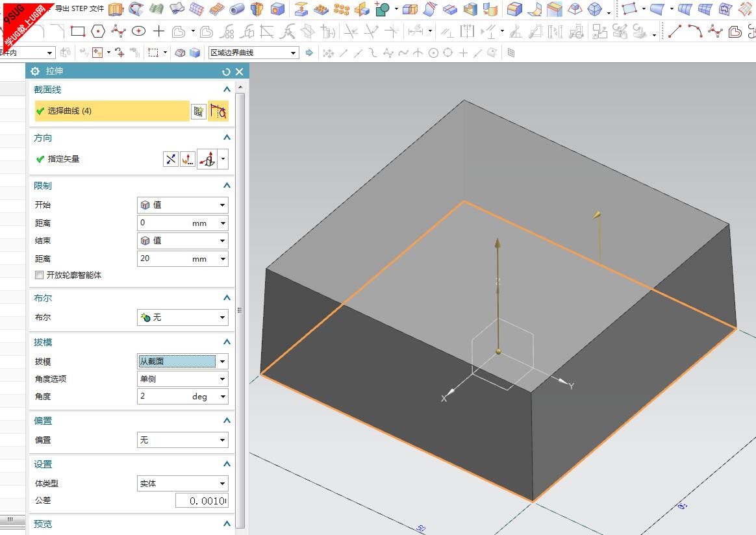
Task: Click the pattern feature orange cubes icon
Action: point(342,8)
